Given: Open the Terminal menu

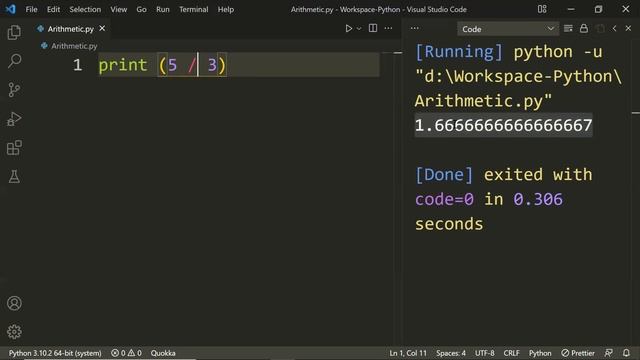Looking at the screenshot, I should click(x=193, y=9).
